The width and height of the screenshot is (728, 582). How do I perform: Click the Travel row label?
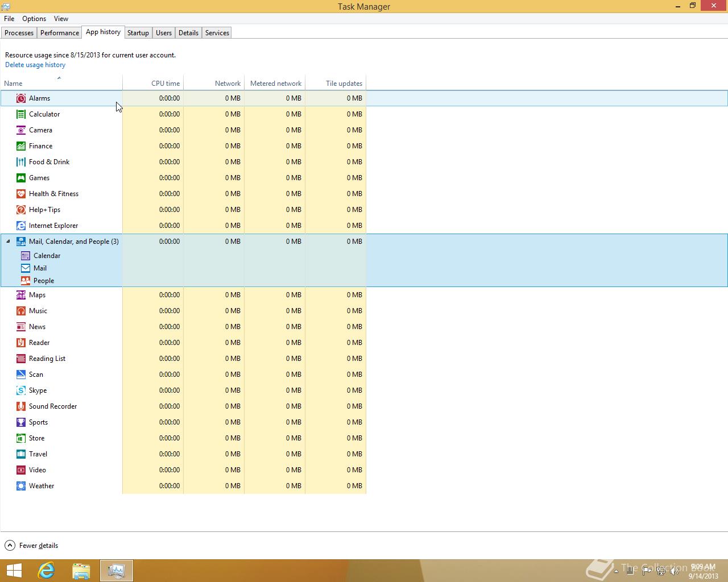tap(38, 454)
